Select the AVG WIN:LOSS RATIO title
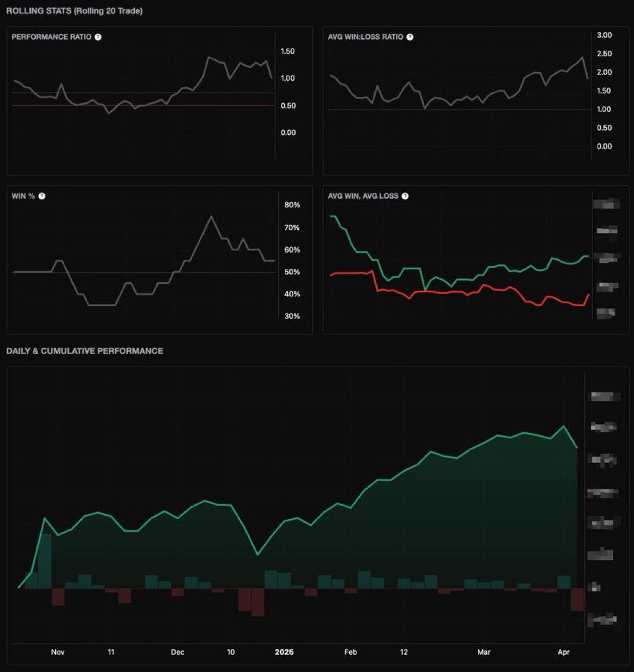Image resolution: width=634 pixels, height=672 pixels. pyautogui.click(x=365, y=37)
